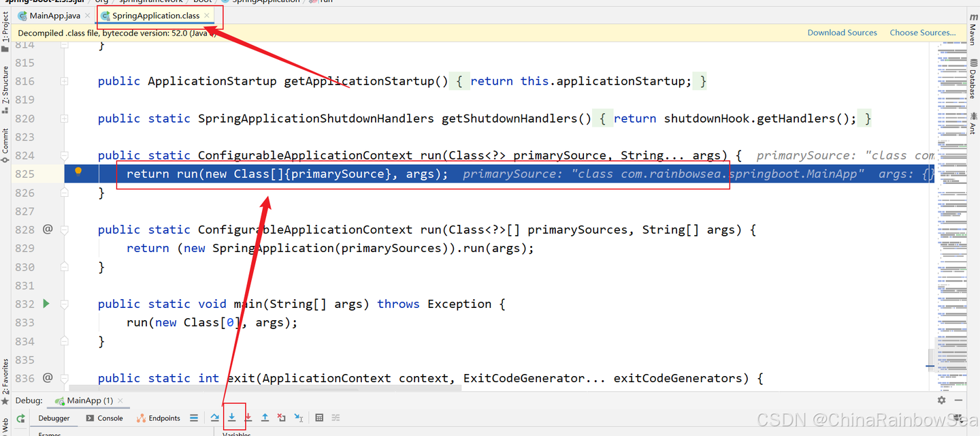Click 'SpringApplicationShutdownHandlers' return type in line 820
Image resolution: width=980 pixels, height=436 pixels.
pyautogui.click(x=316, y=119)
